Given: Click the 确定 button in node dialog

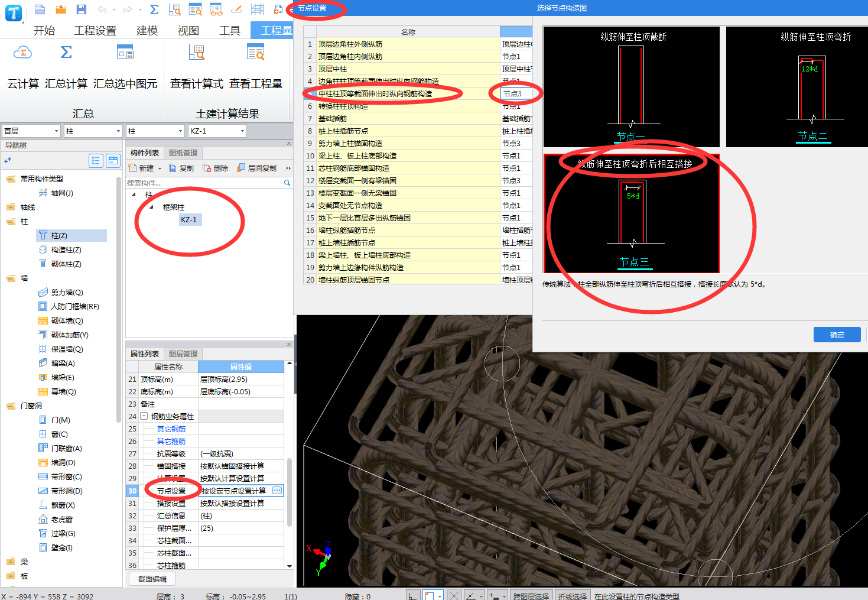Looking at the screenshot, I should coord(837,335).
